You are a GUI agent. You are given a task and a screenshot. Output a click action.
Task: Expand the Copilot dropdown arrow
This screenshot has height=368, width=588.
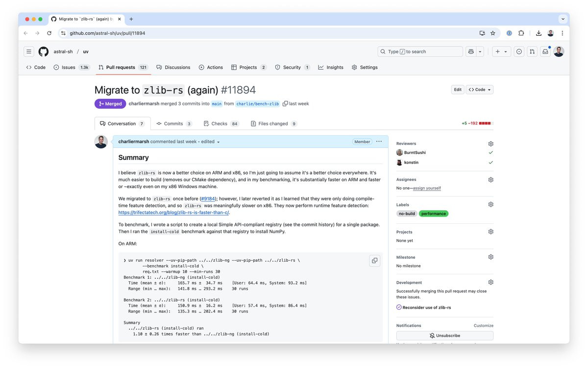[x=480, y=51]
